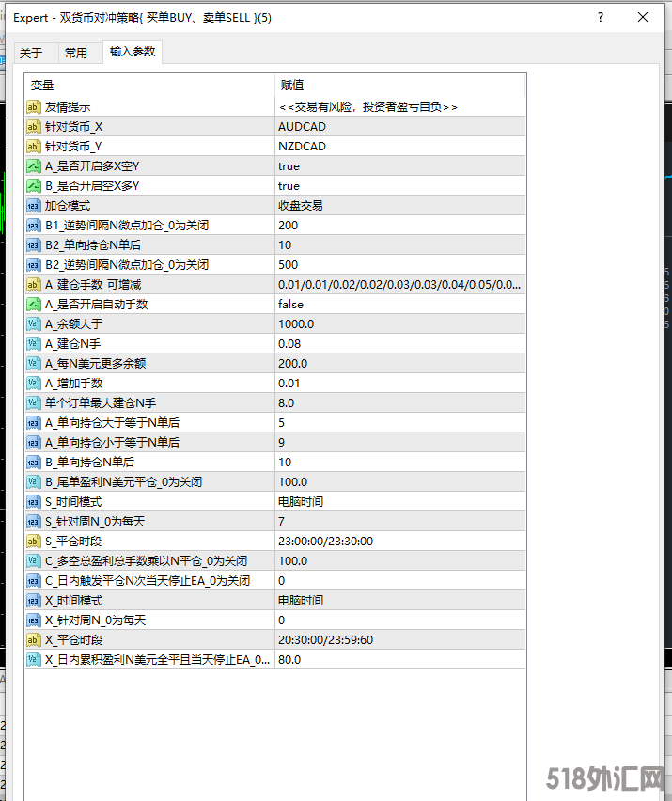The width and height of the screenshot is (672, 801).
Task: Close the Expert dialog window
Action: coord(643,17)
